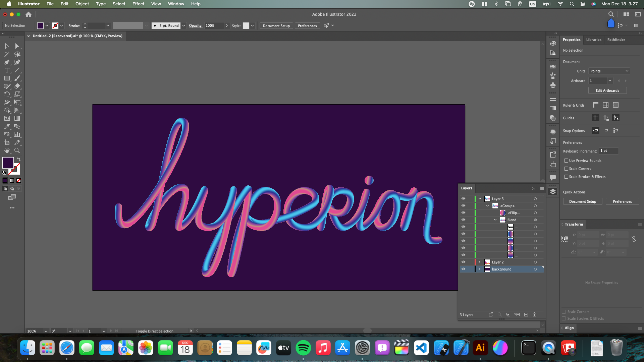This screenshot has width=644, height=362.
Task: Hide the background layer eye
Action: point(463,269)
